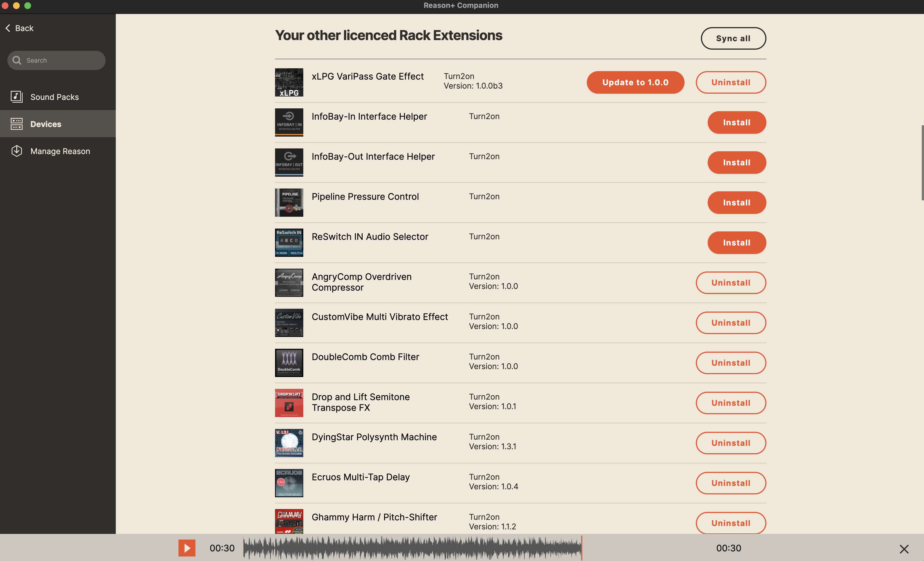Click the DoubleComb Comb Filter device icon
Screen dimensions: 924x561
289,363
